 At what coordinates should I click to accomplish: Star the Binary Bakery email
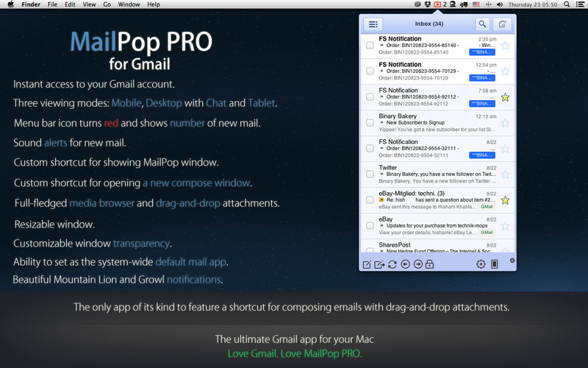[505, 123]
